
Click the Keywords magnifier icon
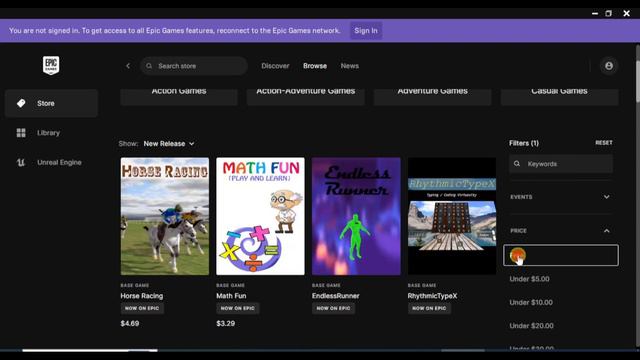pyautogui.click(x=517, y=164)
